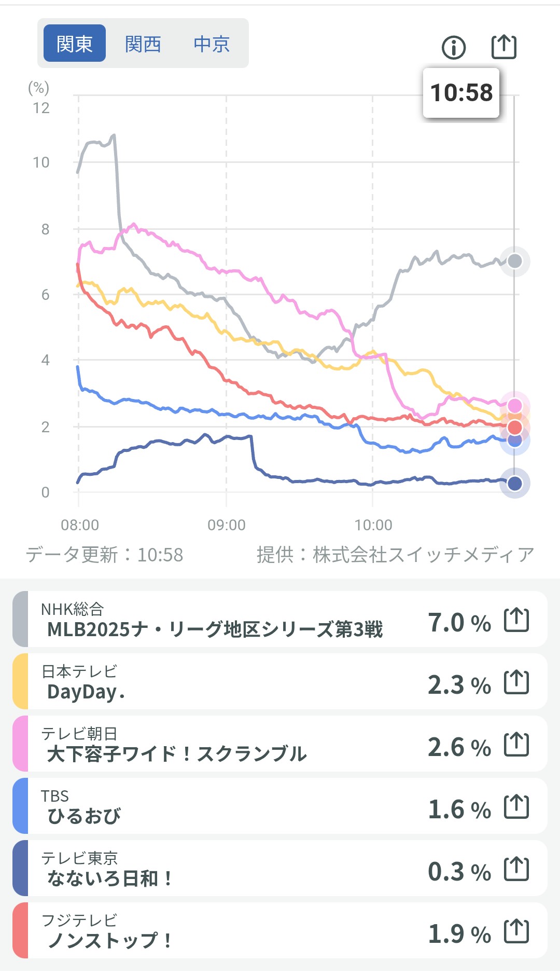This screenshot has height=975, width=560.
Task: Share the フジテレビ ノンストップ rating
Action: pyautogui.click(x=516, y=931)
